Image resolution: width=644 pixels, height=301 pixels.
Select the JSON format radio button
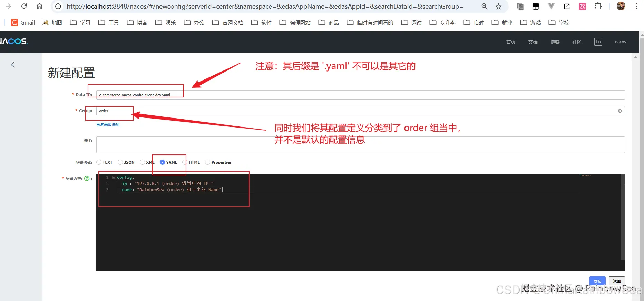tap(120, 162)
